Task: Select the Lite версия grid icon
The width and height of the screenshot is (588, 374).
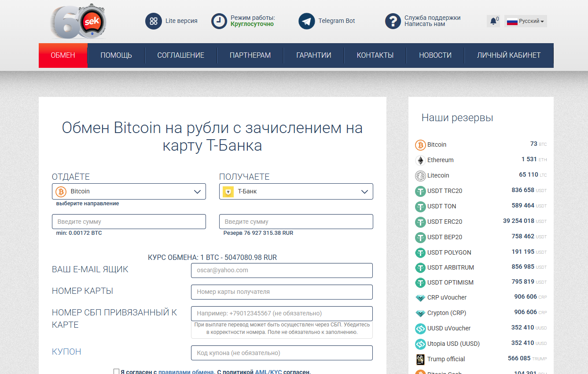Action: (153, 21)
